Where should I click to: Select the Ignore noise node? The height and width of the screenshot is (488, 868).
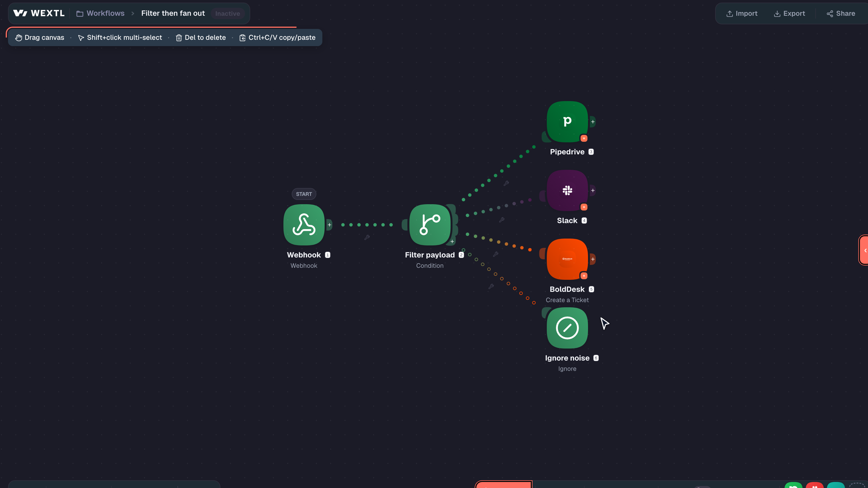click(567, 328)
